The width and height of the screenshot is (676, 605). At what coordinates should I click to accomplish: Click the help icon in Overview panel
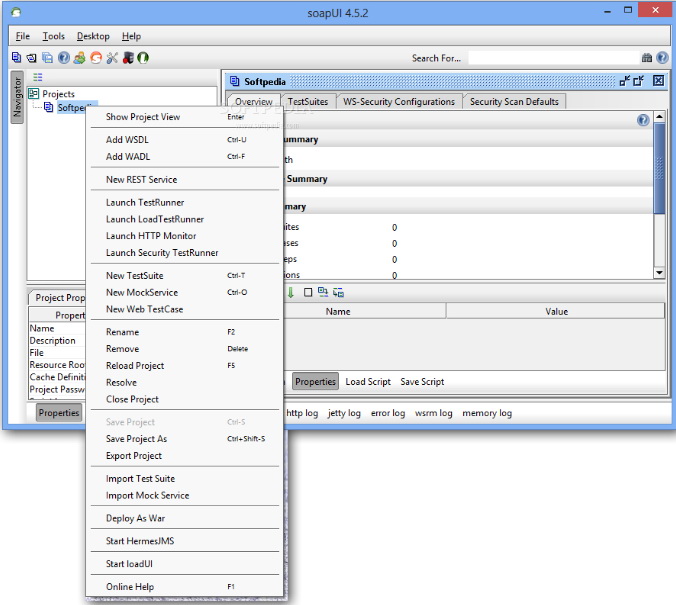point(643,120)
